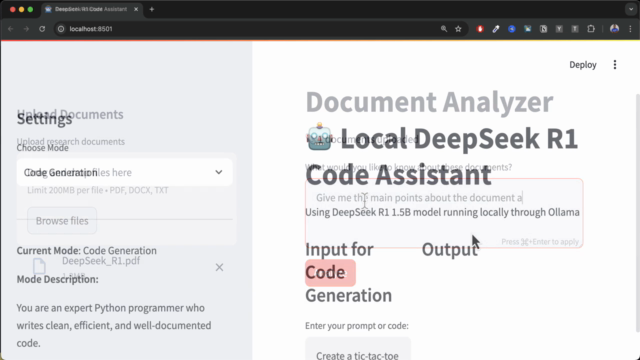Viewport: 640px width, 360px height.
Task: Click the 'Mode Description:' label
Action: tap(58, 279)
